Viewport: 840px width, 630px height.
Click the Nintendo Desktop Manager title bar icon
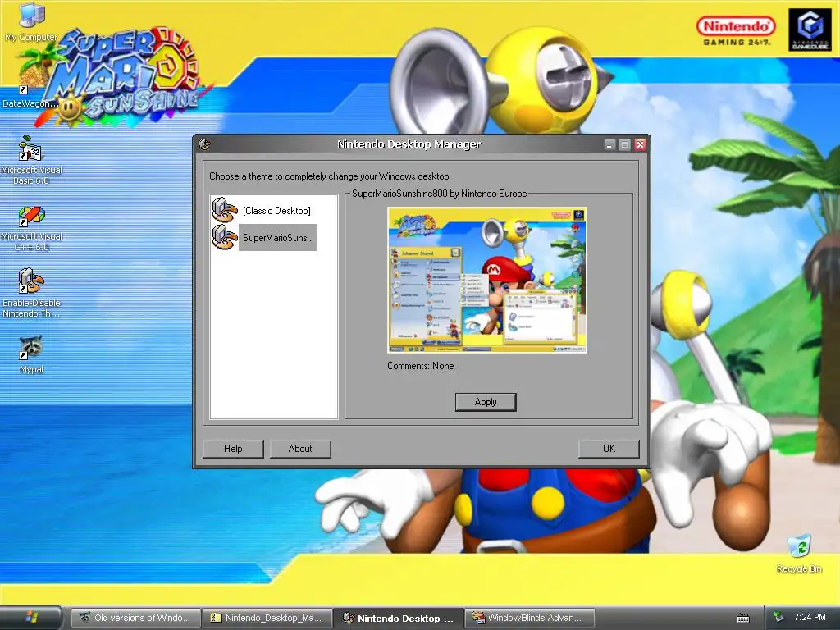click(x=204, y=144)
